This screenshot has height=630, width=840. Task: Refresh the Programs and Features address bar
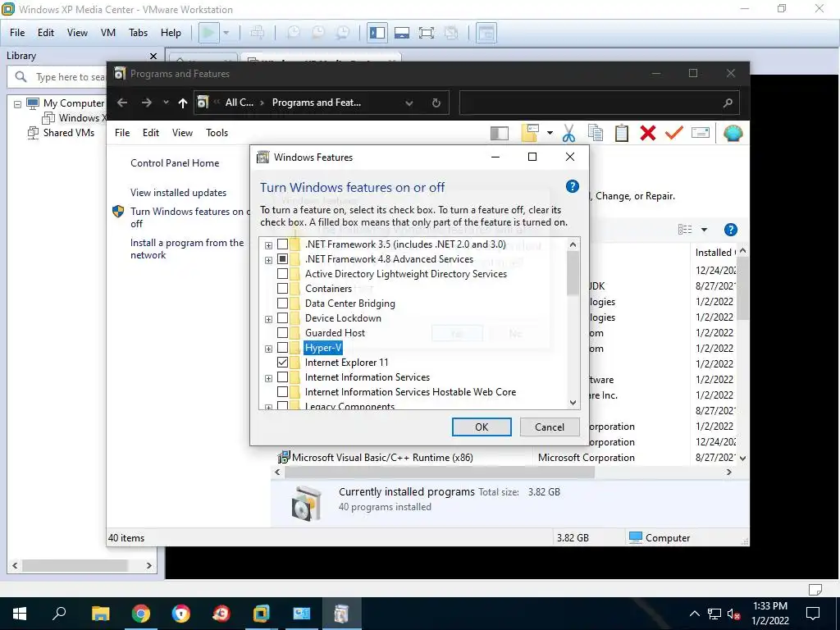436,103
